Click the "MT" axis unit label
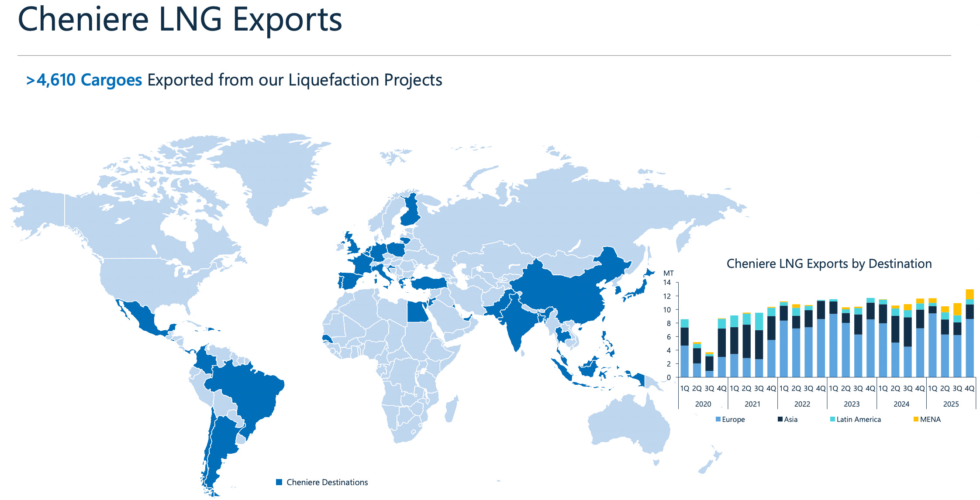The image size is (980, 500). click(x=668, y=273)
